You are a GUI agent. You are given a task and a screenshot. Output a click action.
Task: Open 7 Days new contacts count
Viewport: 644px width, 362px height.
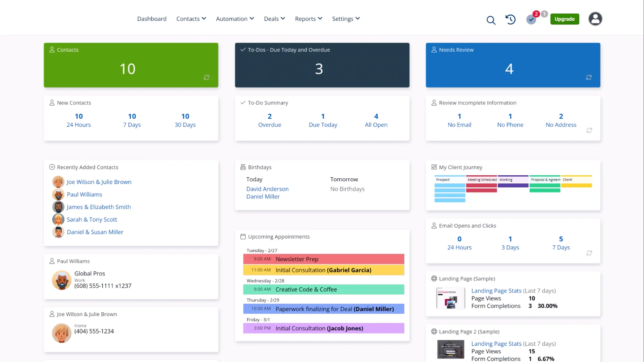pos(132,120)
